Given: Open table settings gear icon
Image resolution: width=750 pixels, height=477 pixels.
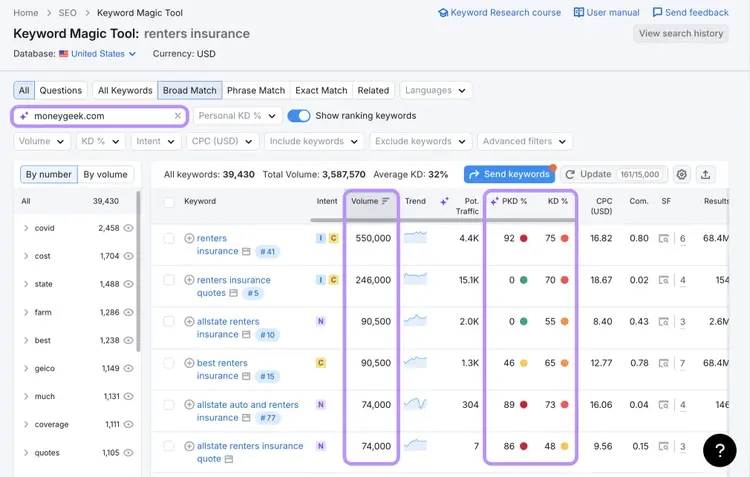Looking at the screenshot, I should click(682, 175).
